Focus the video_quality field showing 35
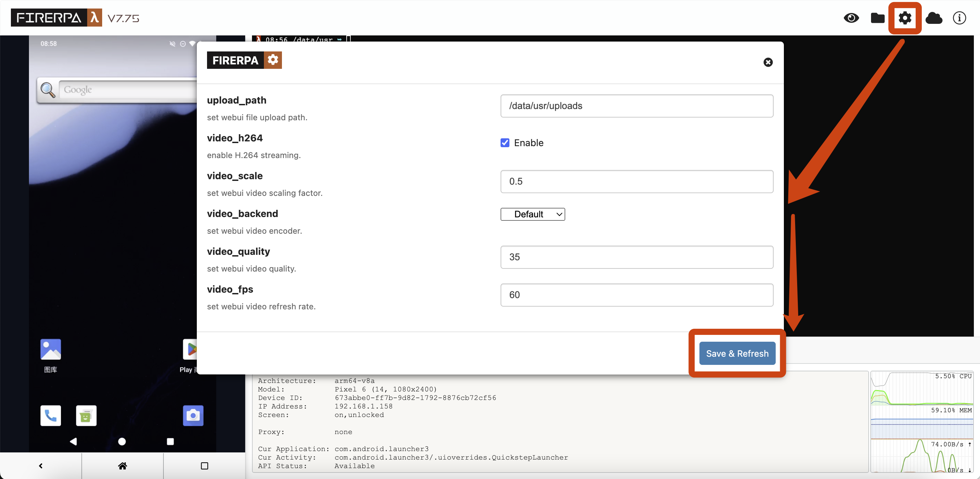Viewport: 980px width, 479px height. click(636, 257)
